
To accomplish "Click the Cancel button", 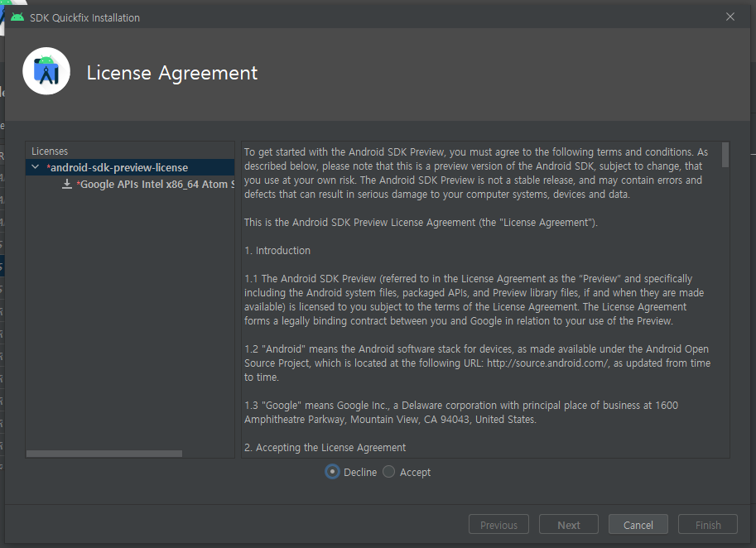I will tap(638, 524).
